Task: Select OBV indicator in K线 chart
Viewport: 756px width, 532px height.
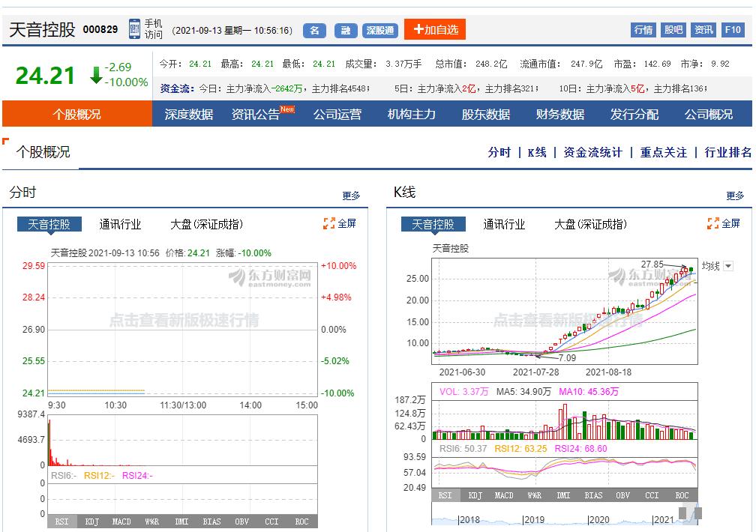Action: tap(623, 495)
